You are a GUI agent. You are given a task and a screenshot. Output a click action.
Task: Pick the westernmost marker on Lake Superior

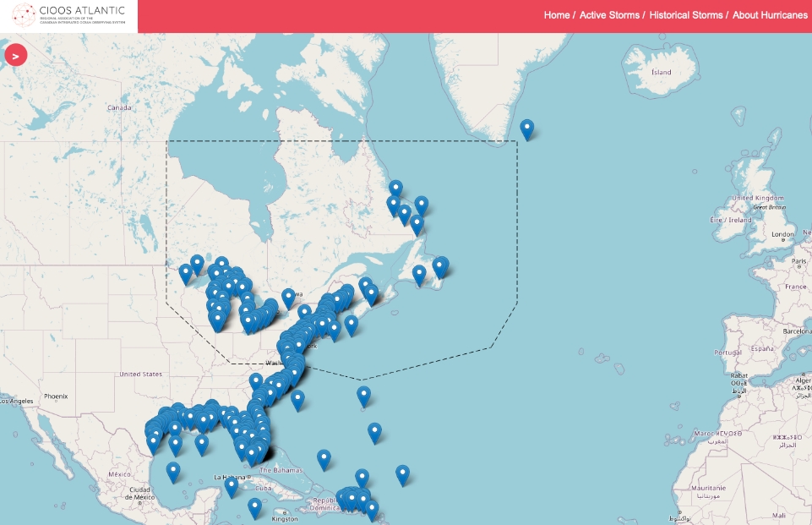pyautogui.click(x=185, y=273)
